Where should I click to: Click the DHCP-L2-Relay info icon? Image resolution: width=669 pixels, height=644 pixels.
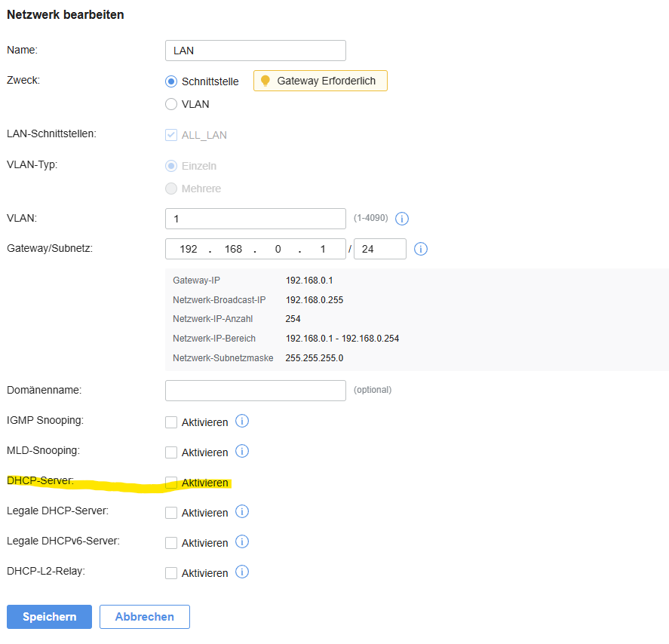(x=242, y=572)
